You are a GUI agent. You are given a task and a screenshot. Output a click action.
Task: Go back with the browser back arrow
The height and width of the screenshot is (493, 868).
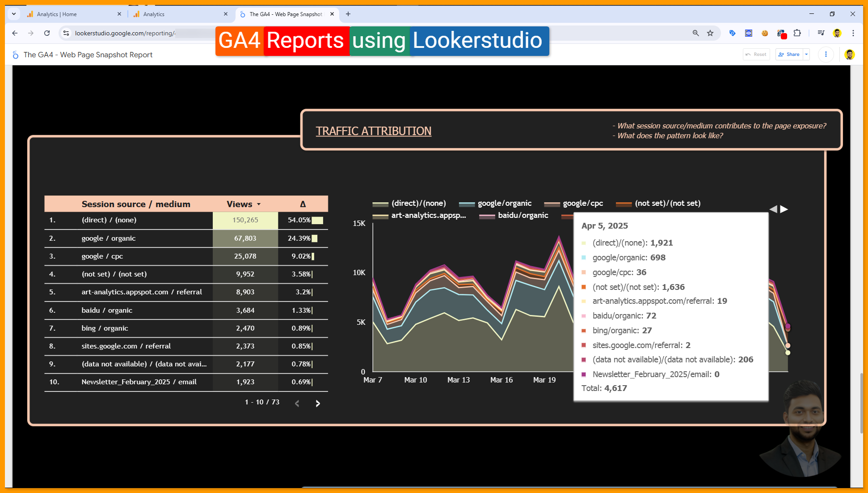coord(15,33)
